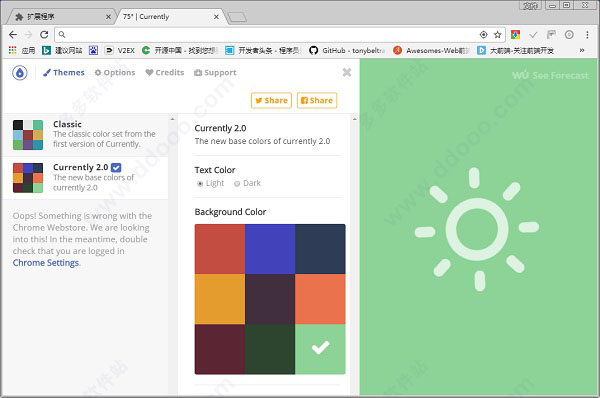Select the Currently 2.0 theme thumbnail
Screen dimensions: 600x398
pos(28,178)
